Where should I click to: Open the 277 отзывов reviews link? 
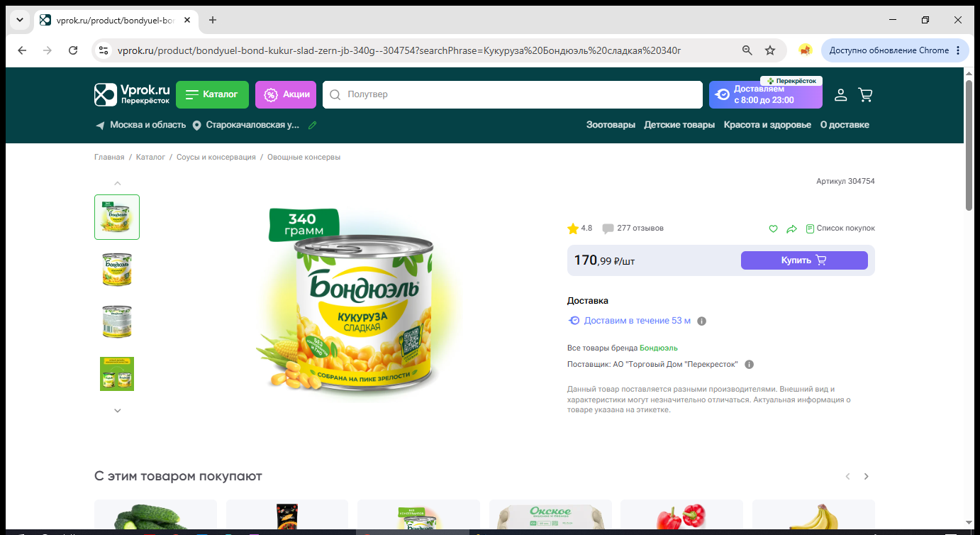(x=633, y=228)
